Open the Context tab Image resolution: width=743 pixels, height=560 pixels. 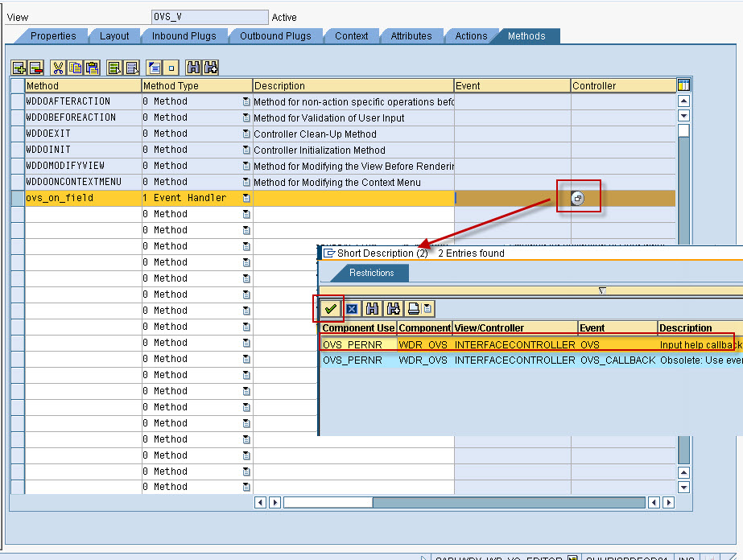point(351,35)
